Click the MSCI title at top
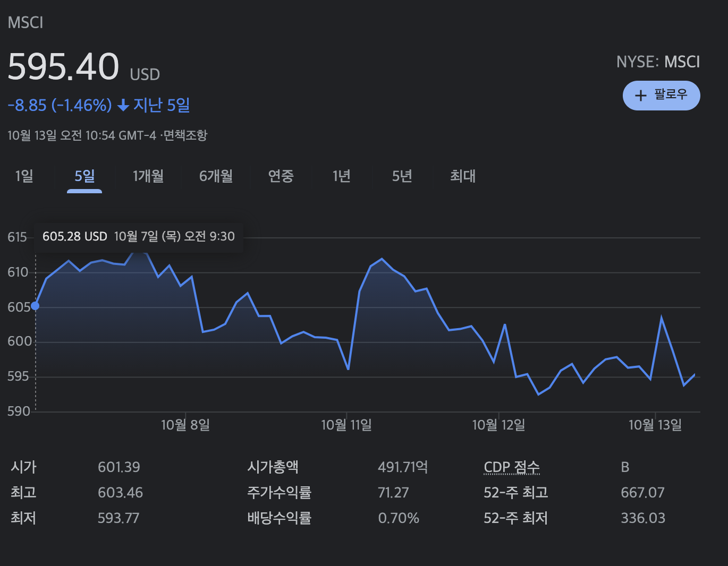728x566 pixels. point(26,23)
